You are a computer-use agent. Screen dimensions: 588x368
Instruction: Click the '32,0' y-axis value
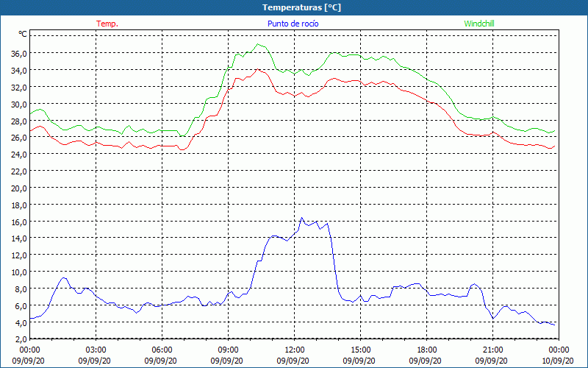(x=19, y=88)
